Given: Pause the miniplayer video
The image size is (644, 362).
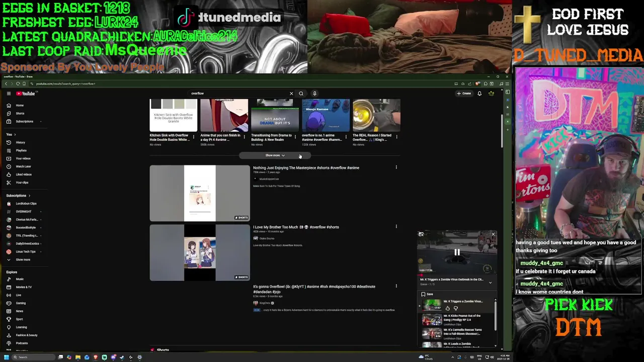Looking at the screenshot, I should [x=457, y=252].
